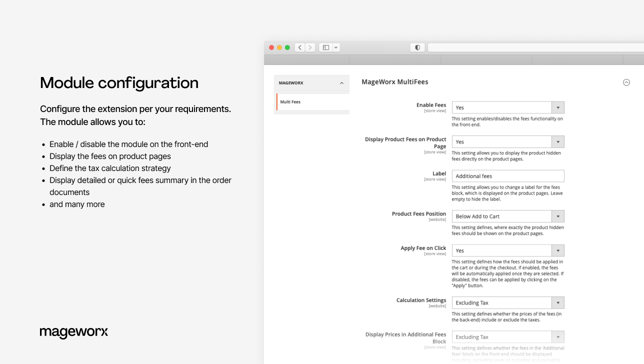Image resolution: width=644 pixels, height=364 pixels.
Task: Select Multi Fees in the sidebar menu
Action: (x=290, y=101)
